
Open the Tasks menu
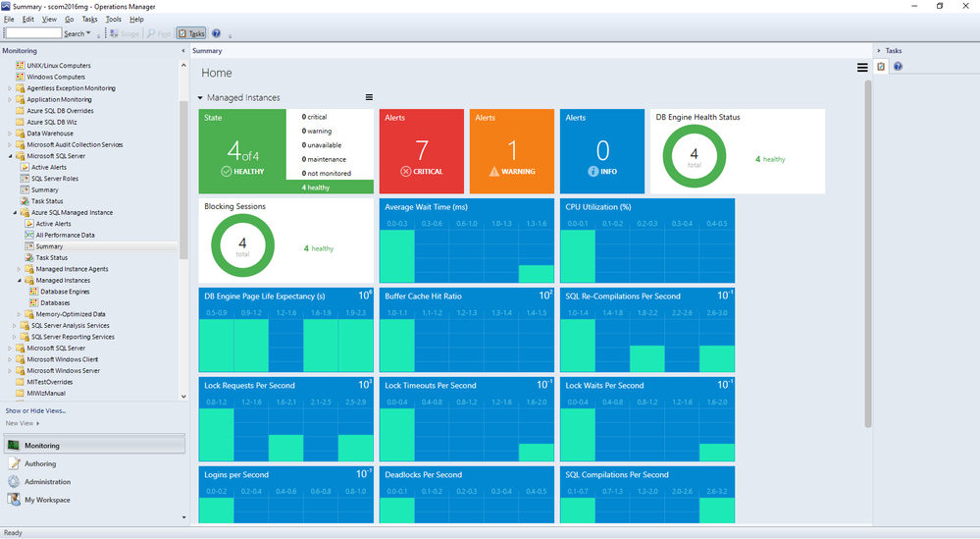coord(89,20)
